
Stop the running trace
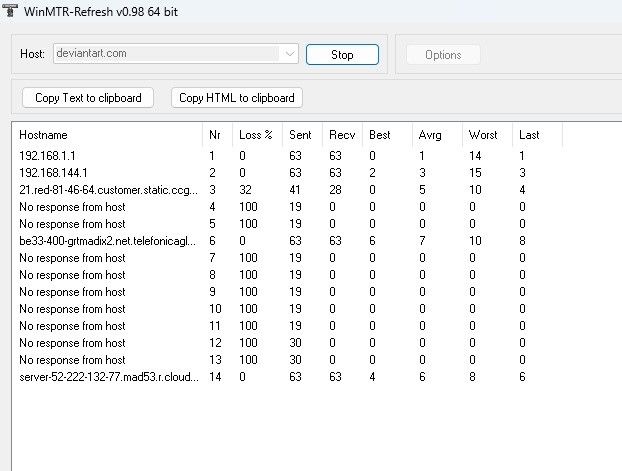click(x=342, y=55)
